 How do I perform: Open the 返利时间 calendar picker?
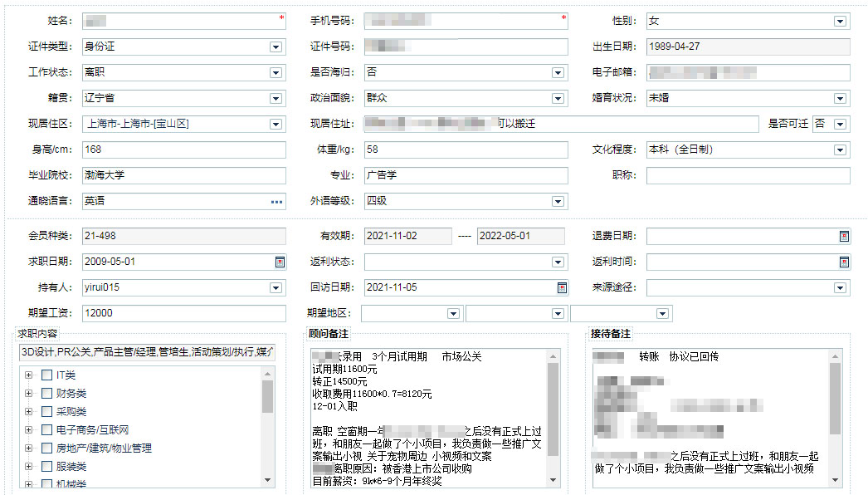tap(844, 262)
